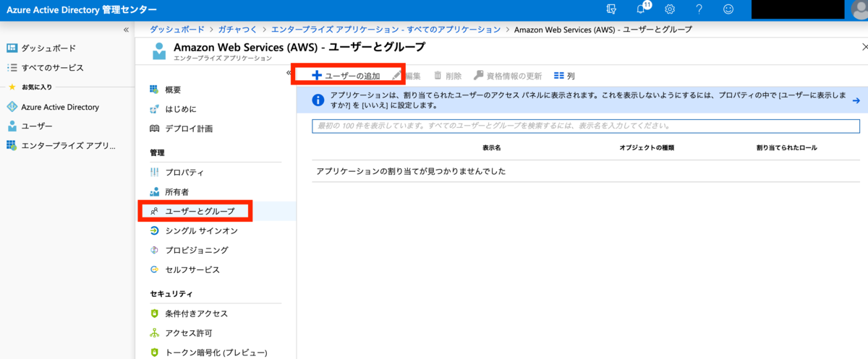Sort by the オブジェクトの種類 column header
Screen dimensions: 868x359
647,147
